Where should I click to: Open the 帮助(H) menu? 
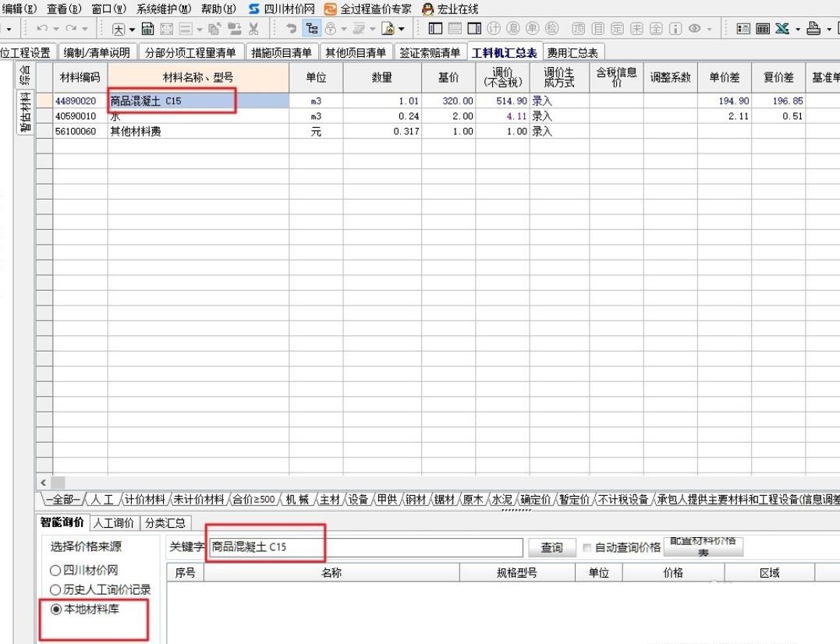tap(218, 9)
